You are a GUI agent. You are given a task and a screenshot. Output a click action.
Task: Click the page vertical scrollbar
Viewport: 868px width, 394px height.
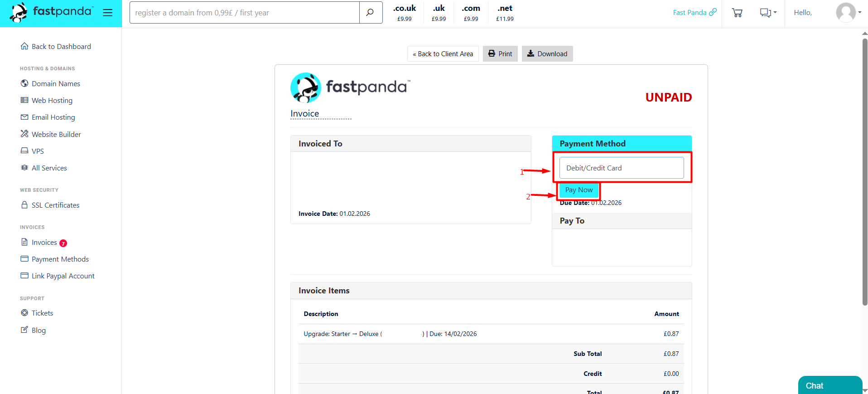(865, 172)
